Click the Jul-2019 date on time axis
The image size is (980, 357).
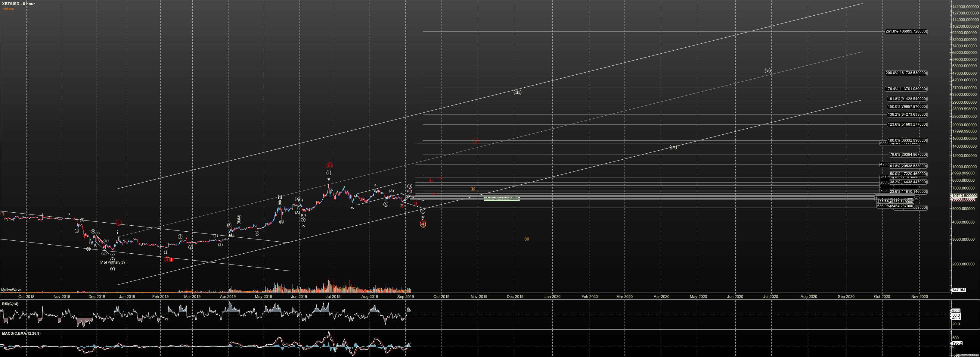point(333,297)
